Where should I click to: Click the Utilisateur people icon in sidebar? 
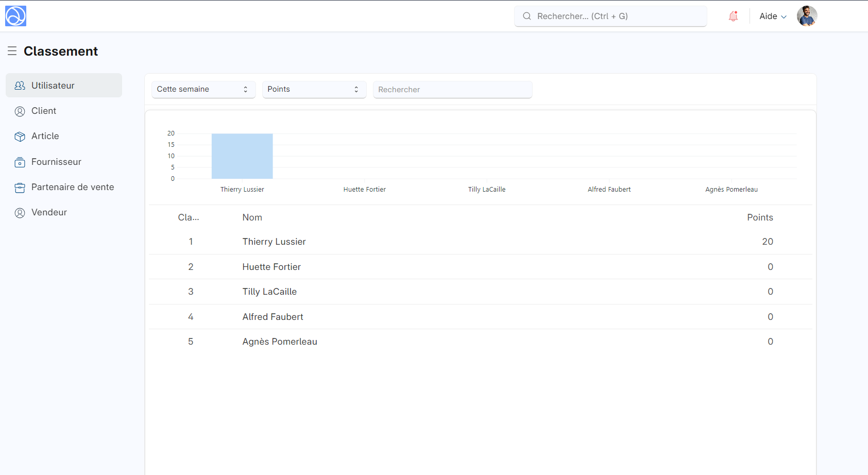(x=20, y=86)
